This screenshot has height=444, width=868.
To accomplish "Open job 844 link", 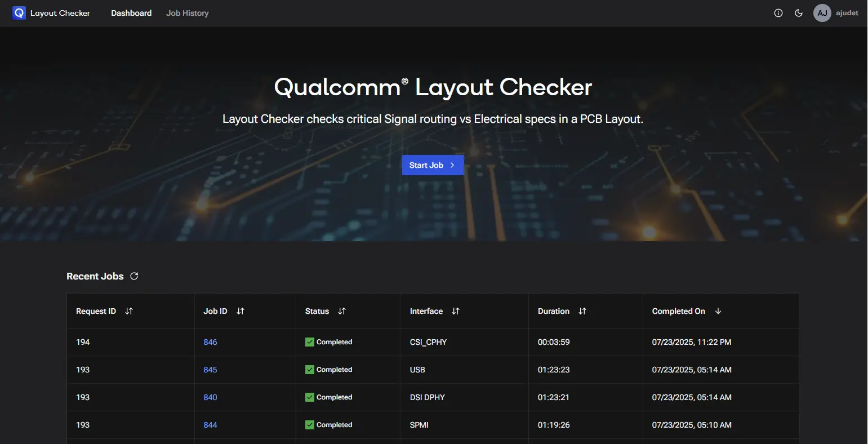I will (210, 425).
